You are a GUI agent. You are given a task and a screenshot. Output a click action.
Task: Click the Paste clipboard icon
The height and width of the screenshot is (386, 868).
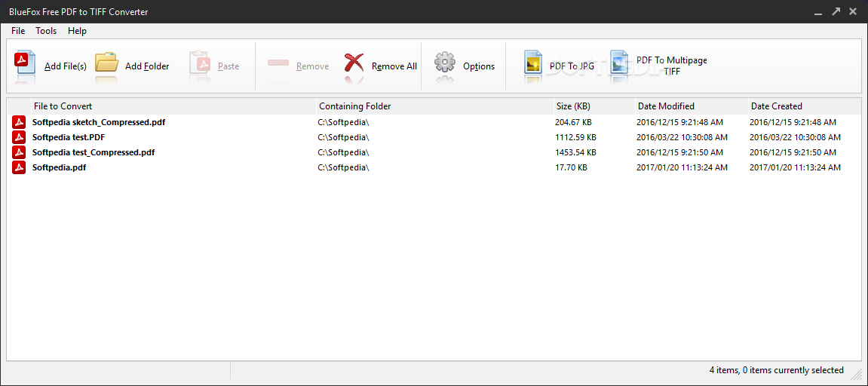coord(200,63)
